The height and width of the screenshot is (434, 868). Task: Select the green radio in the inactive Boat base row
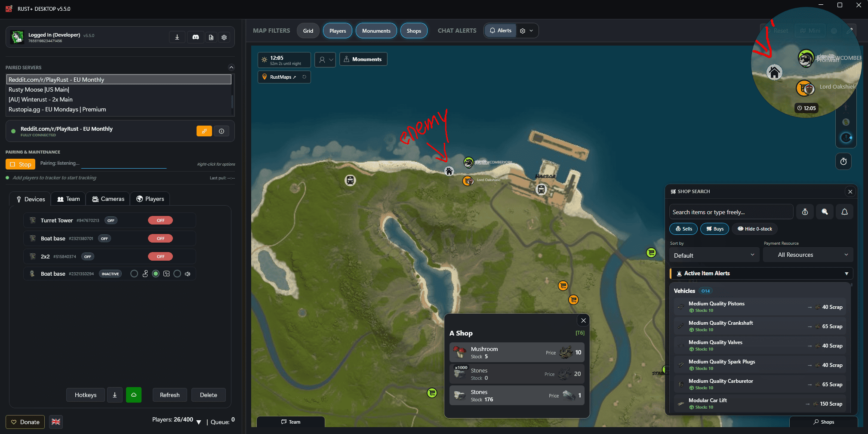click(x=156, y=274)
